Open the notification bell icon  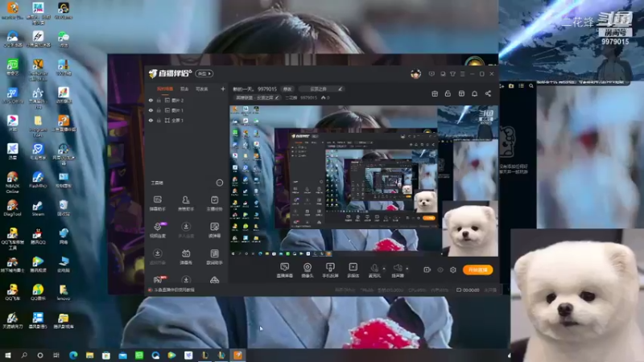coord(474,93)
